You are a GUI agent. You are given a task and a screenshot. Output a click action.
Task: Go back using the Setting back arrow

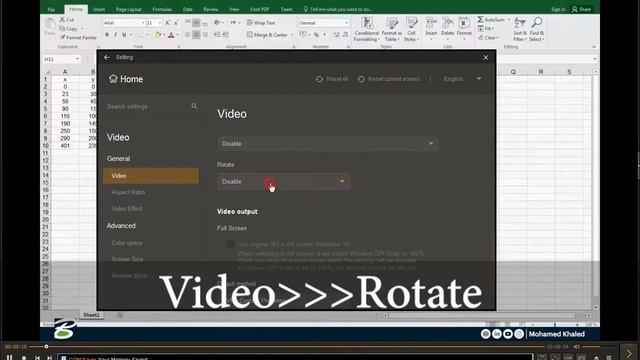(x=107, y=58)
